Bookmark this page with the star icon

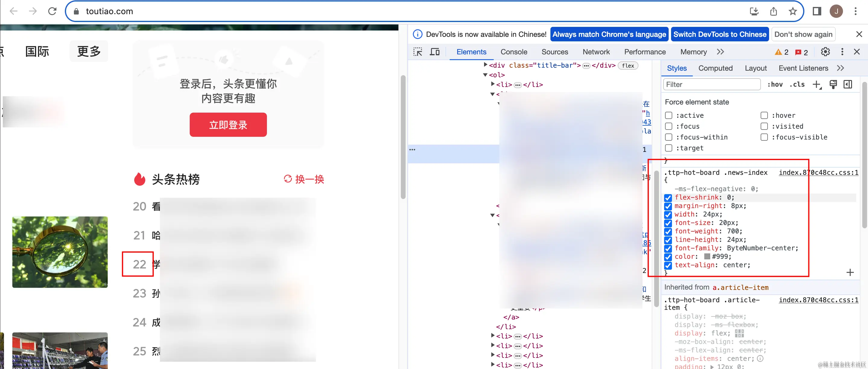pos(793,11)
